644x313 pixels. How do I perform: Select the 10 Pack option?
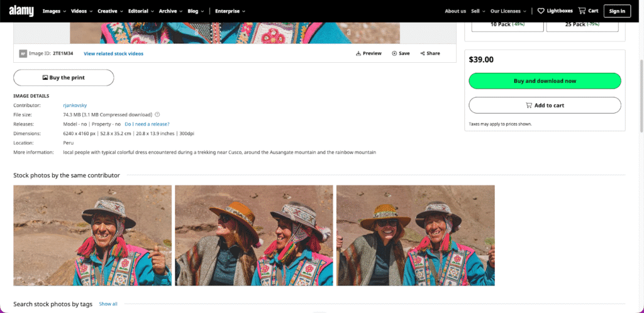pyautogui.click(x=507, y=25)
